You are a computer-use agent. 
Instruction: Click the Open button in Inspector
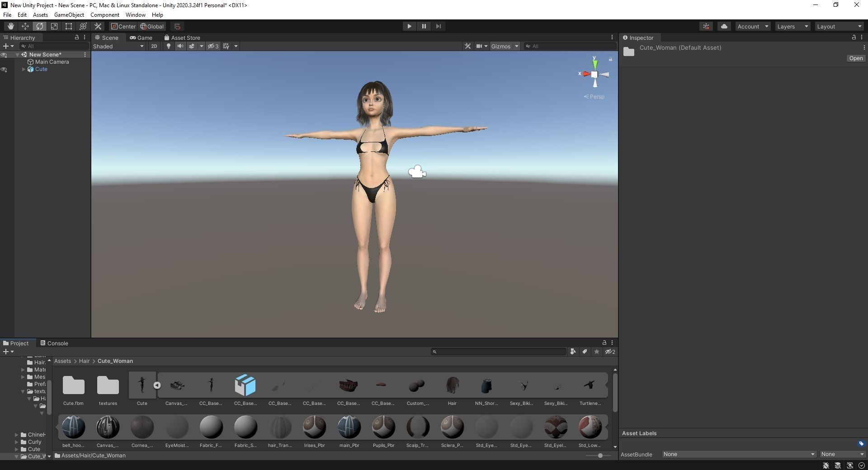(x=856, y=58)
